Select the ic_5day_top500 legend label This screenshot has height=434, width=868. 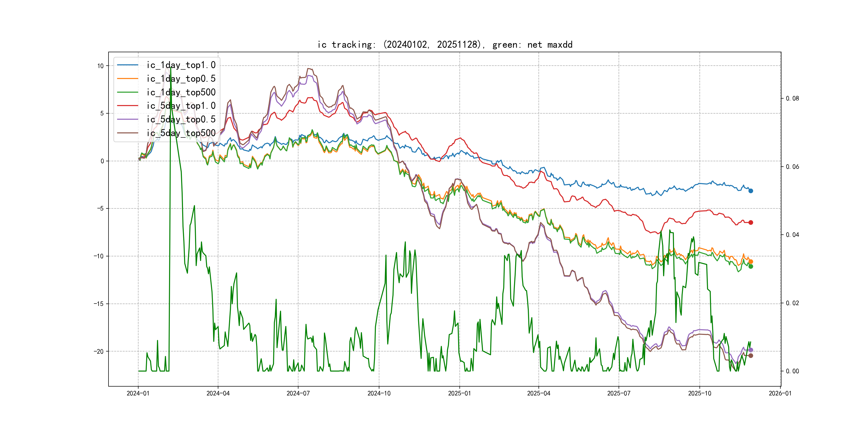pos(181,133)
